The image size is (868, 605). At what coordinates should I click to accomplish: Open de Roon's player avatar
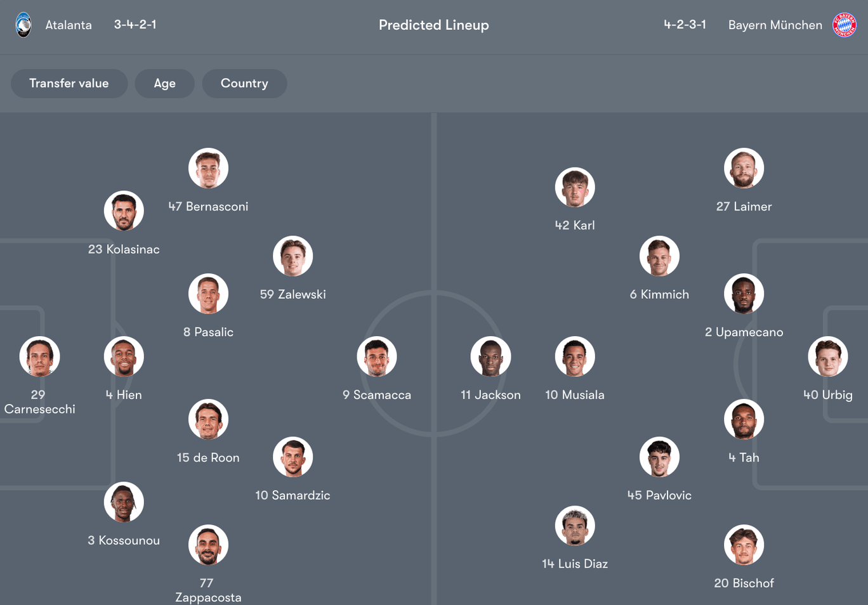click(208, 419)
